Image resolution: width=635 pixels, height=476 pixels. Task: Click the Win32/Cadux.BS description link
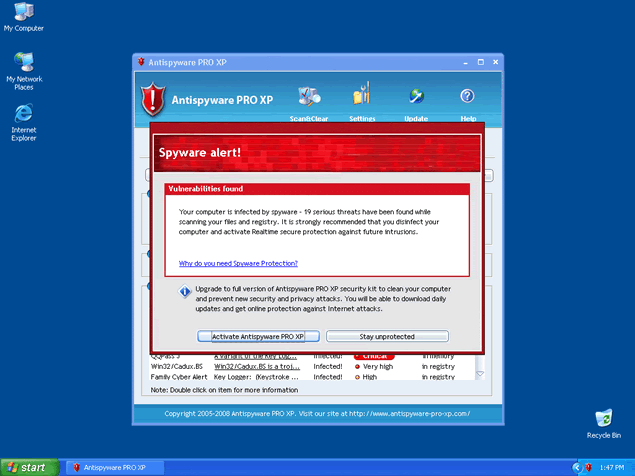(x=260, y=366)
